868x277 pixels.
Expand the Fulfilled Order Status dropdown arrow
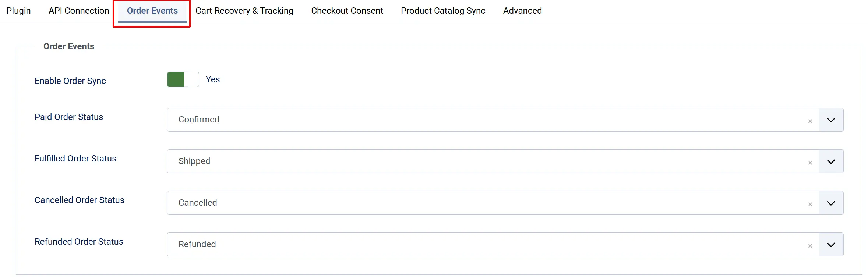[831, 161]
